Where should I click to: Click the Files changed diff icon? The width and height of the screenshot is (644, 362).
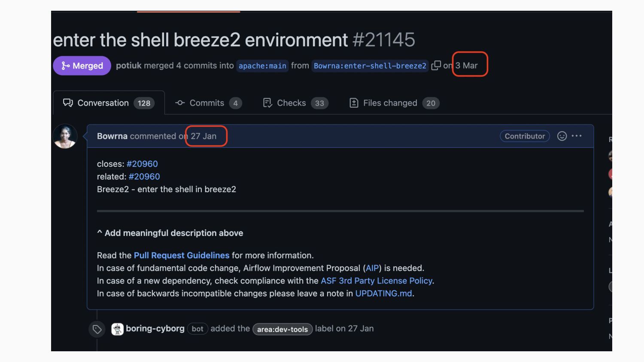pyautogui.click(x=354, y=103)
